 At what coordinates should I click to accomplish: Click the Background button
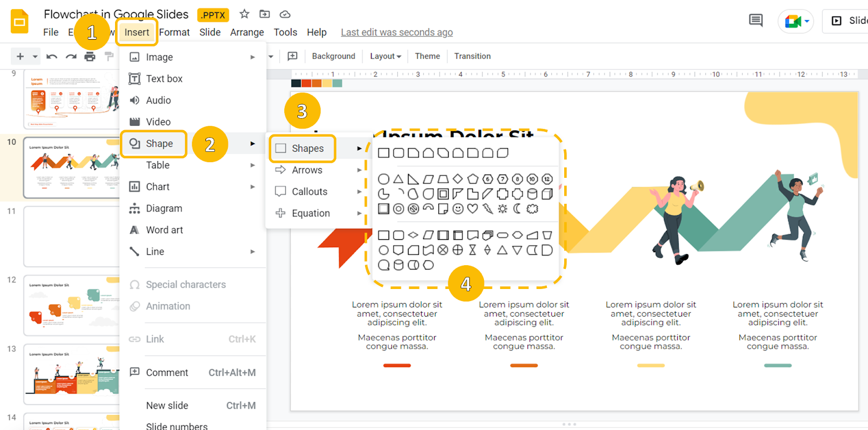point(333,56)
